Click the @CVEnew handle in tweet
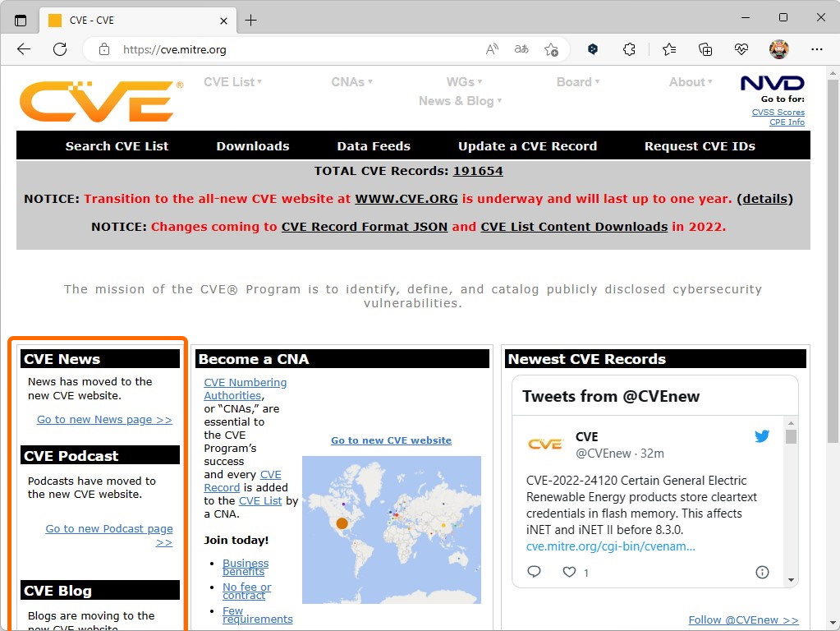This screenshot has height=631, width=840. click(603, 454)
